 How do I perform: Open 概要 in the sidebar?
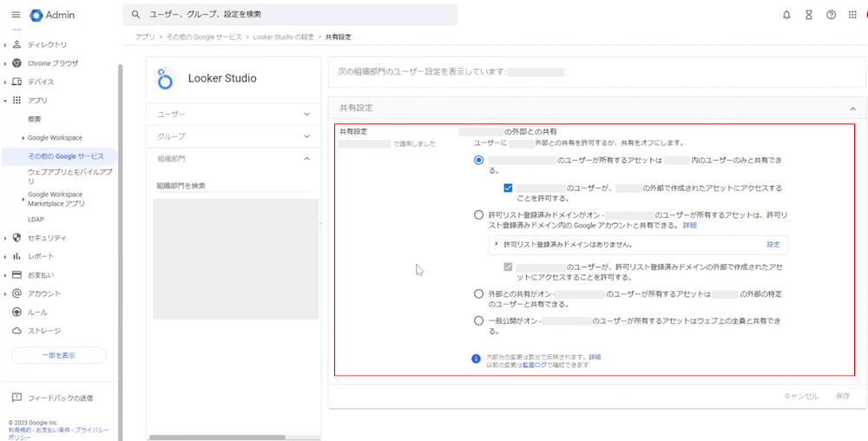35,119
